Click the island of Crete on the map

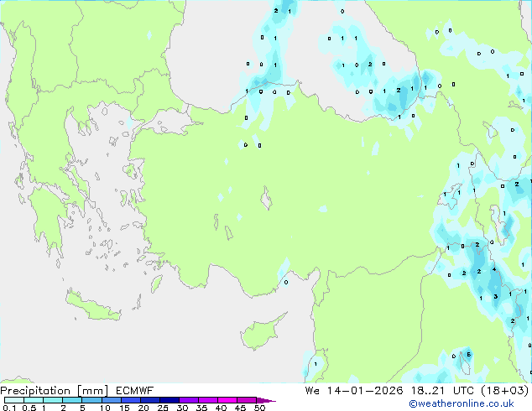point(92,307)
